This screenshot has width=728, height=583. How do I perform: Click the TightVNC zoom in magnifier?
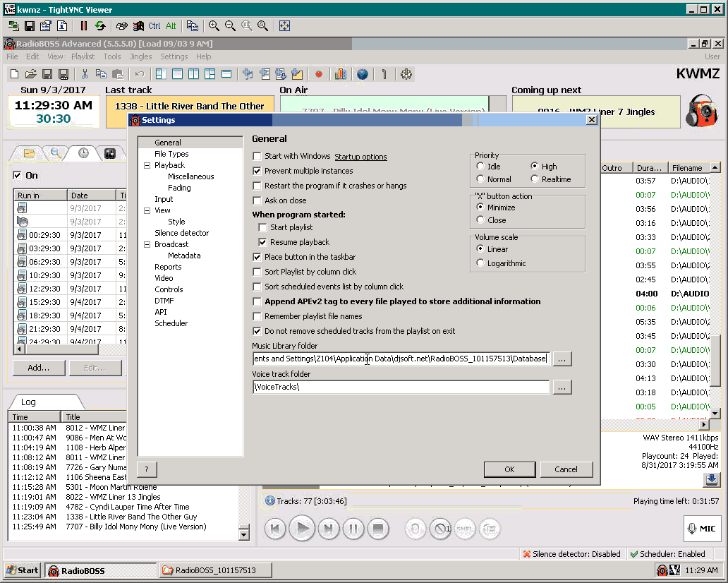tap(214, 26)
